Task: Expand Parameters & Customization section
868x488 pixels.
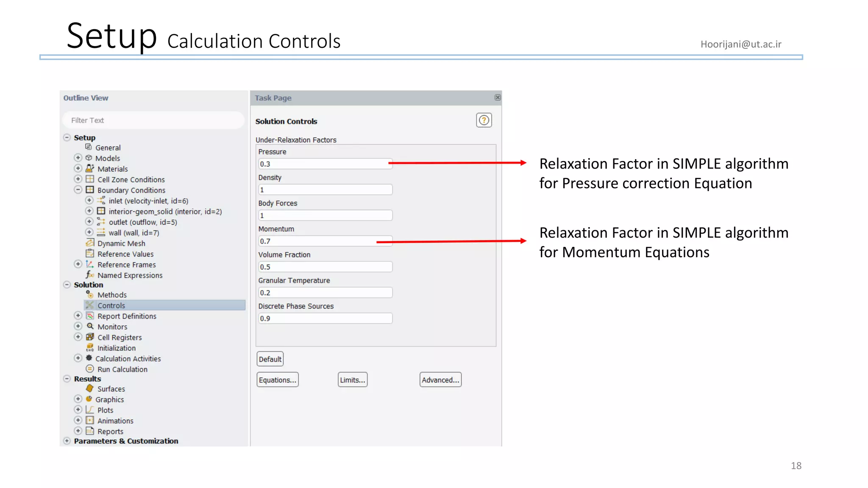Action: [x=67, y=441]
